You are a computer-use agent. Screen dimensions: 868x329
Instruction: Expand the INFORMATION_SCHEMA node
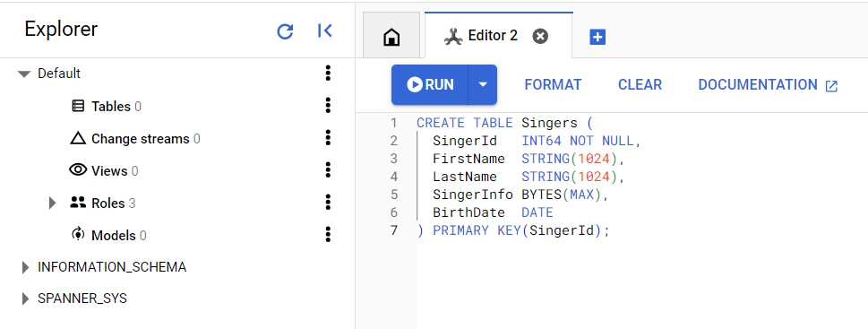click(x=25, y=267)
